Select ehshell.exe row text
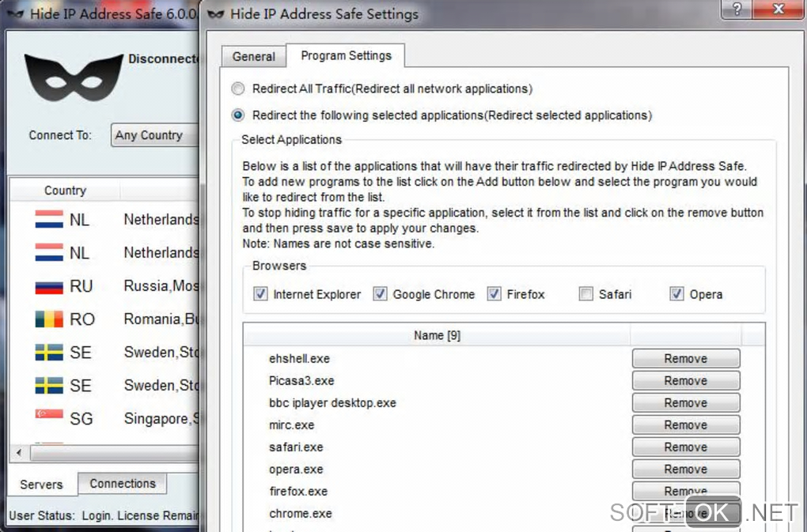 (299, 358)
